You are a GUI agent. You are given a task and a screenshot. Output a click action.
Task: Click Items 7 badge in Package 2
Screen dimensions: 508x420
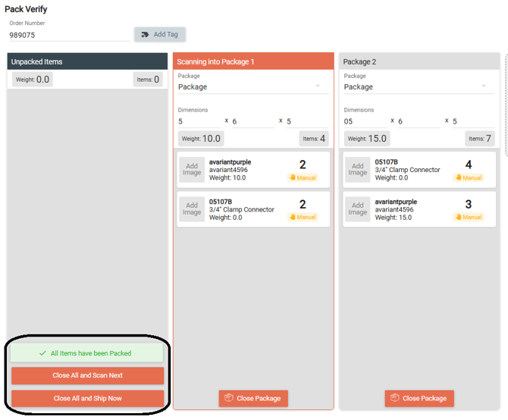click(480, 139)
